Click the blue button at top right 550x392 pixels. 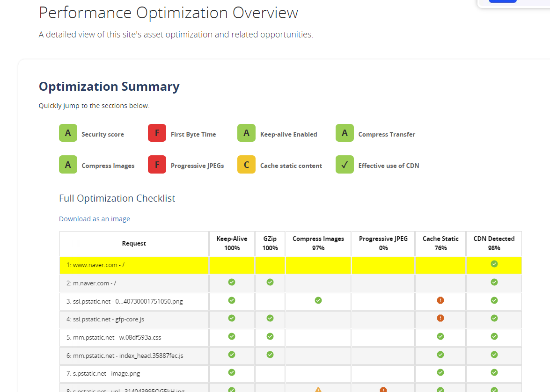tap(503, 1)
